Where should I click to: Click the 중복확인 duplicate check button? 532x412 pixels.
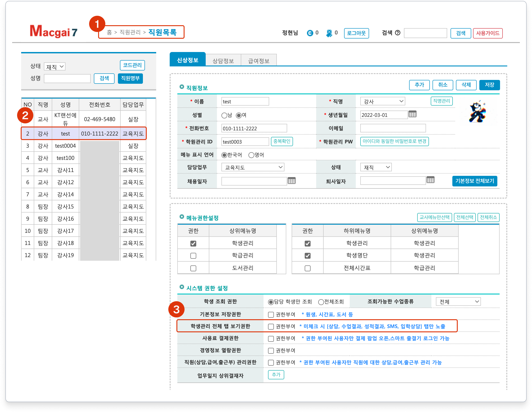click(282, 142)
